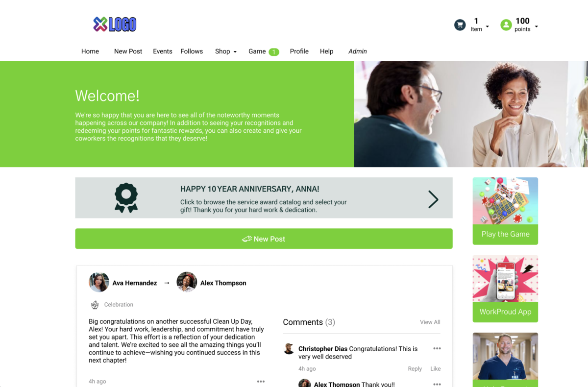588x387 pixels.
Task: Click the anniversary award ribbon icon
Action: click(126, 198)
